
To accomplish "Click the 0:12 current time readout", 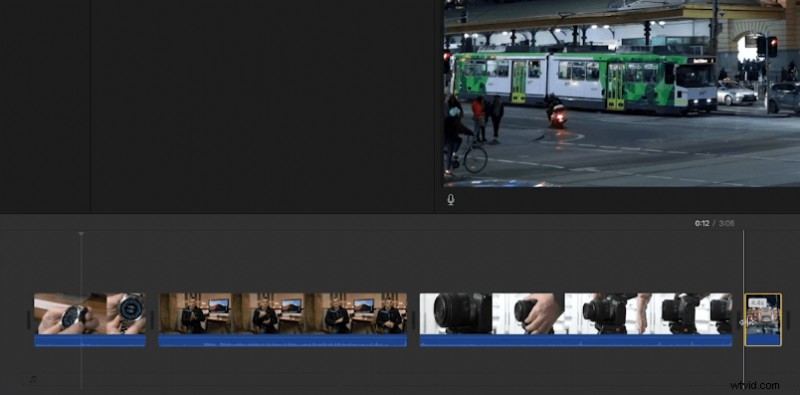I will pos(702,224).
